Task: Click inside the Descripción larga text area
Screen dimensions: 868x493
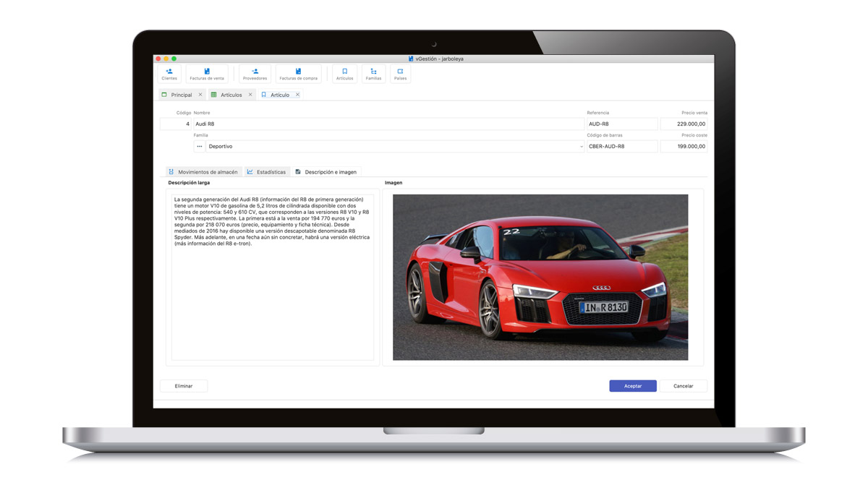Action: tap(273, 277)
